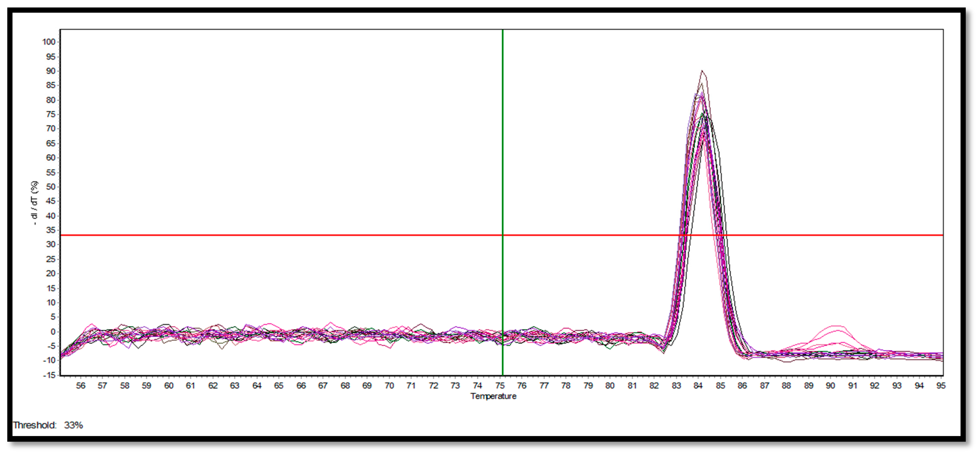Click the 0 label on the y-axis
980x452 pixels.
[x=53, y=332]
